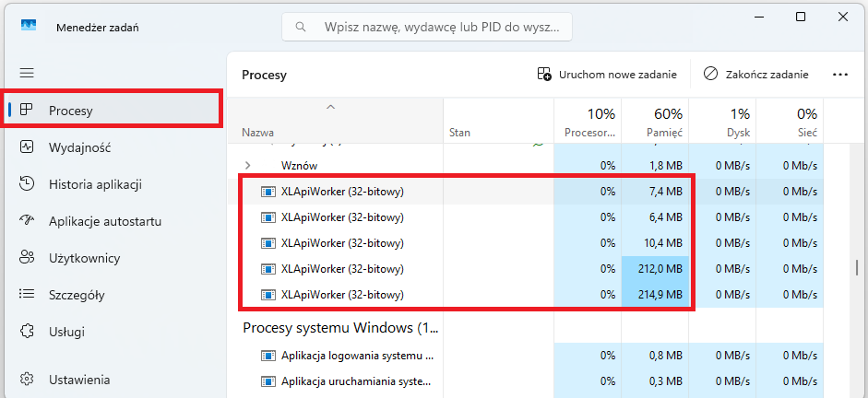868x398 pixels.
Task: Select the Wznów process row
Action: click(526, 165)
